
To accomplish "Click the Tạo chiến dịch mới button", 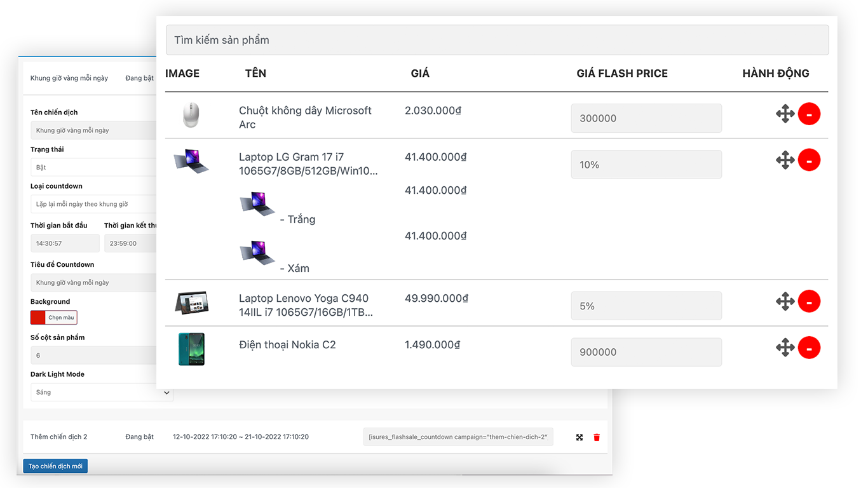I will 55,466.
